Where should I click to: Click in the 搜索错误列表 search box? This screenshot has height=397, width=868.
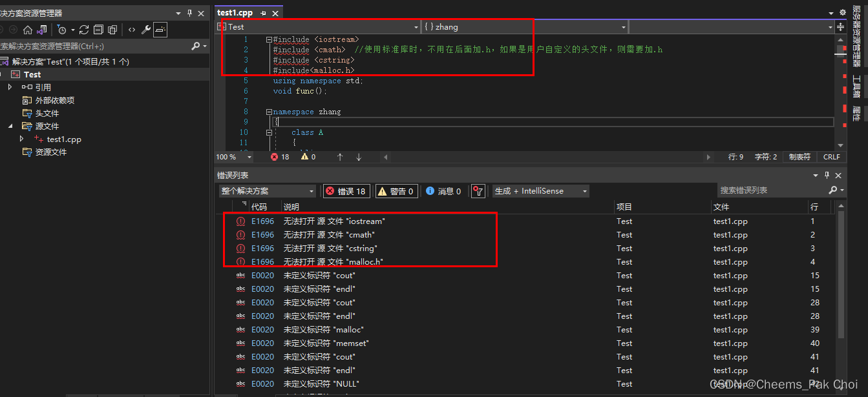point(776,191)
